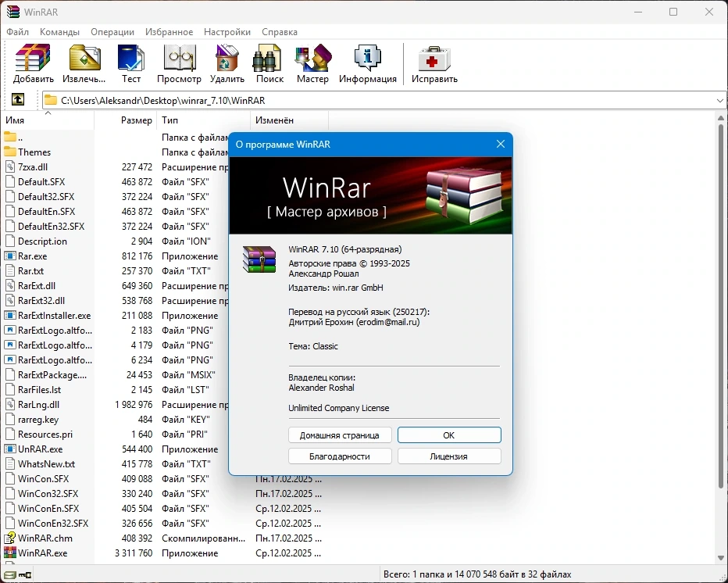Run the Тест (Test) tool
The height and width of the screenshot is (583, 728).
point(131,63)
